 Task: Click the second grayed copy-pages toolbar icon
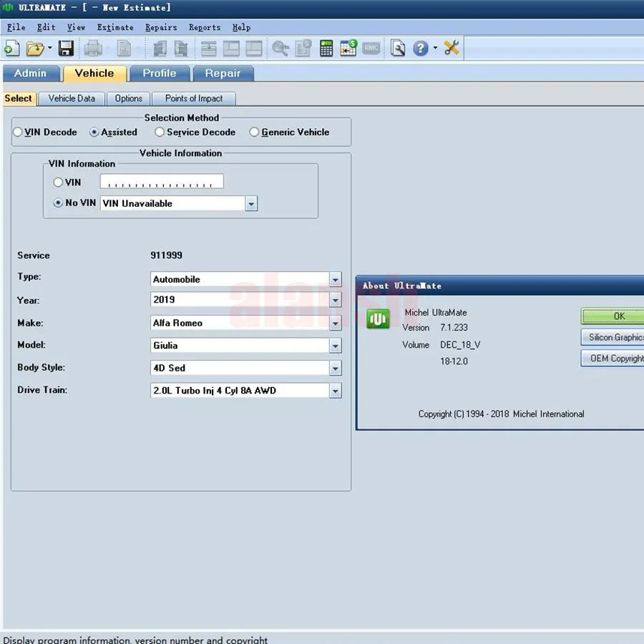(181, 48)
